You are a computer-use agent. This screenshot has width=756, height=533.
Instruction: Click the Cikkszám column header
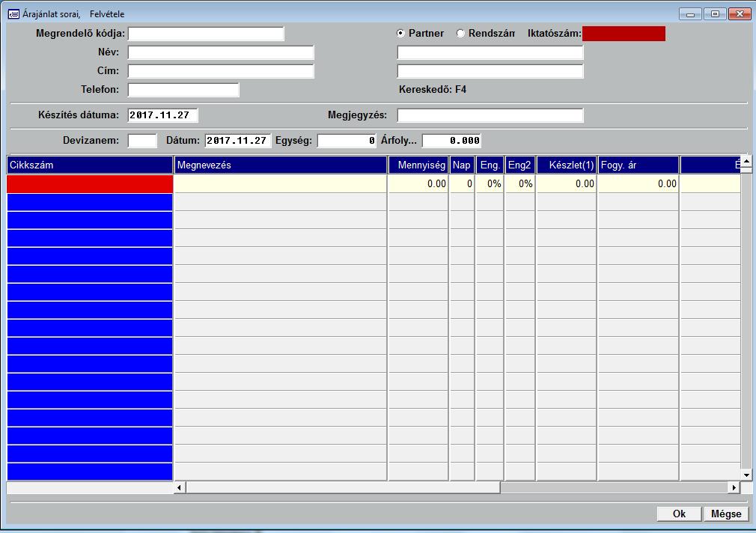click(x=90, y=165)
